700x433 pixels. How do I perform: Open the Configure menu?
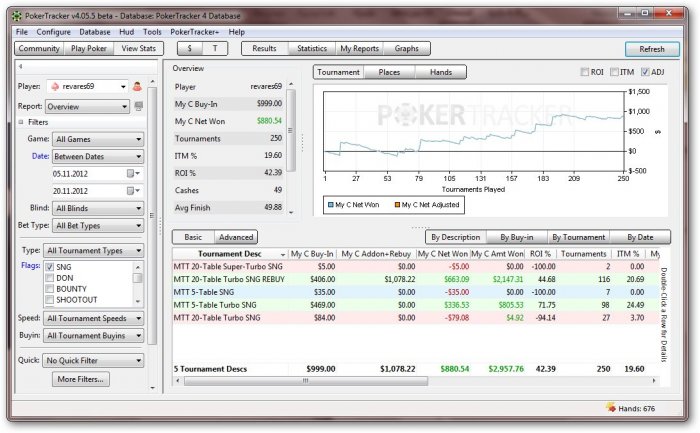coord(54,32)
